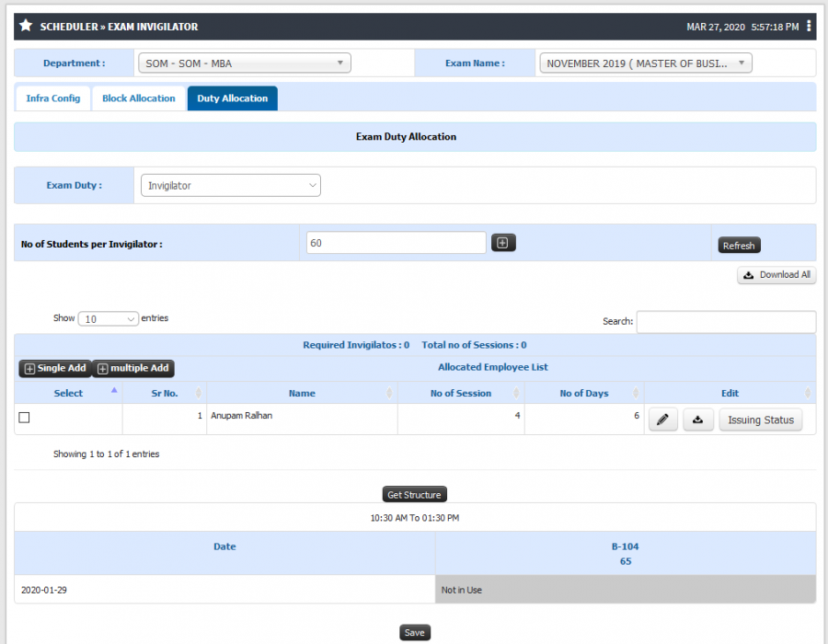The width and height of the screenshot is (828, 644).
Task: Expand the Exam Duty dropdown
Action: click(231, 185)
